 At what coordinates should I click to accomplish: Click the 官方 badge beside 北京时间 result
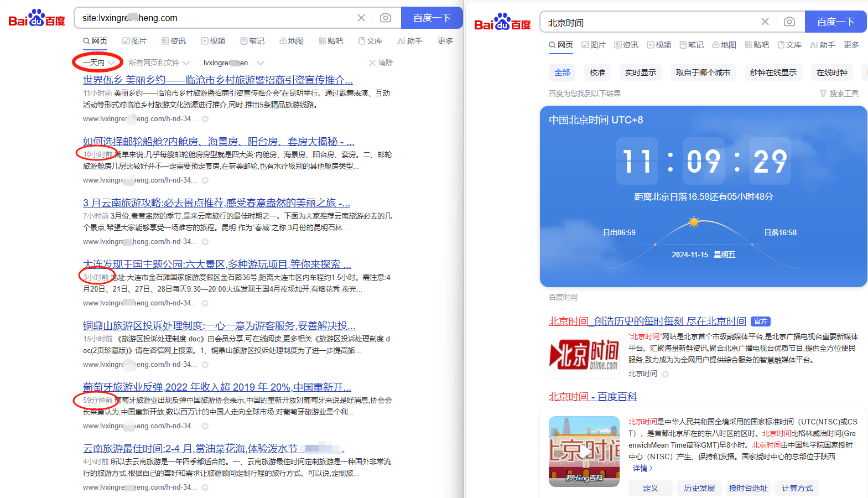[761, 321]
